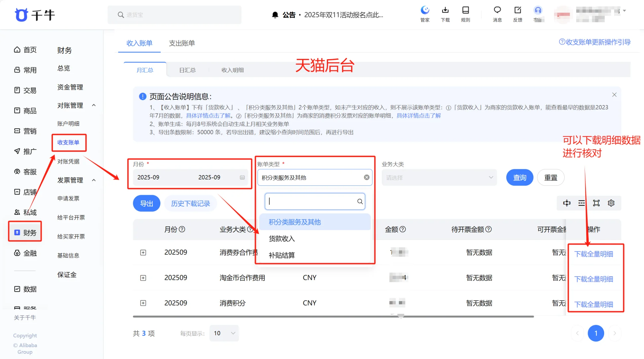The image size is (644, 359).
Task: Click the horizontal table scrollbar
Action: coord(333,316)
